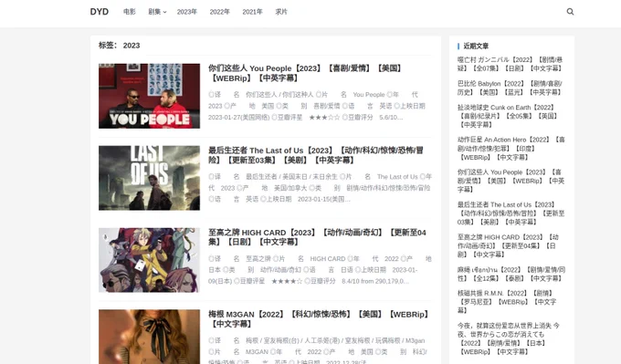Select the HIGH CARD description excerpt
This screenshot has width=621, height=364.
point(320,270)
